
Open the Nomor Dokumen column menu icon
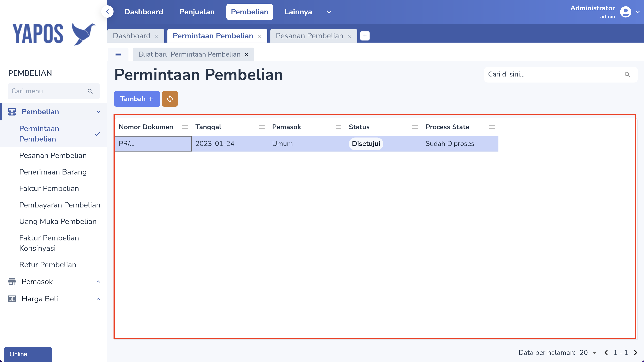[185, 127]
